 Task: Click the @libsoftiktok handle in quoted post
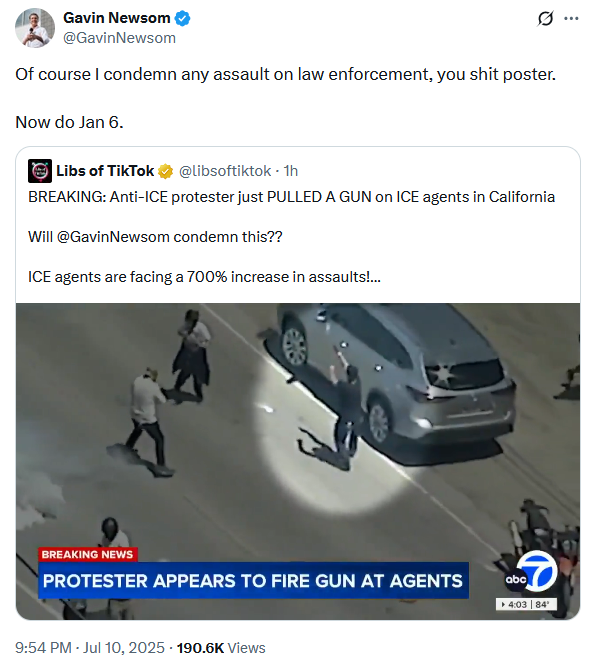click(x=225, y=171)
